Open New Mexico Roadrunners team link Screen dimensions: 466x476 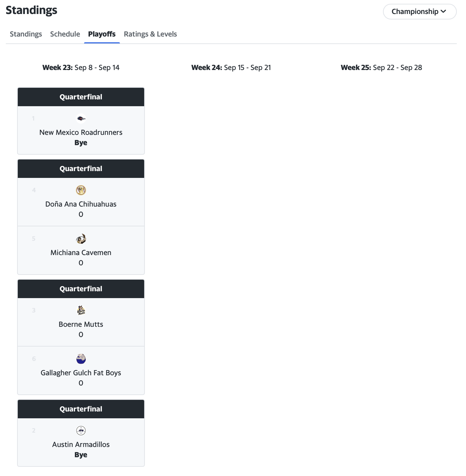[x=81, y=132]
